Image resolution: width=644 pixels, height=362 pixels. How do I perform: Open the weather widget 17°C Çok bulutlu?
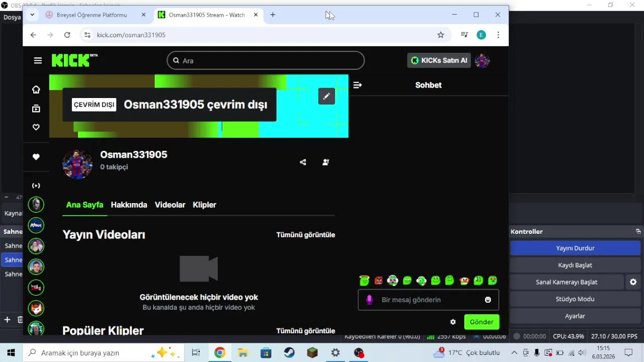tap(466, 352)
